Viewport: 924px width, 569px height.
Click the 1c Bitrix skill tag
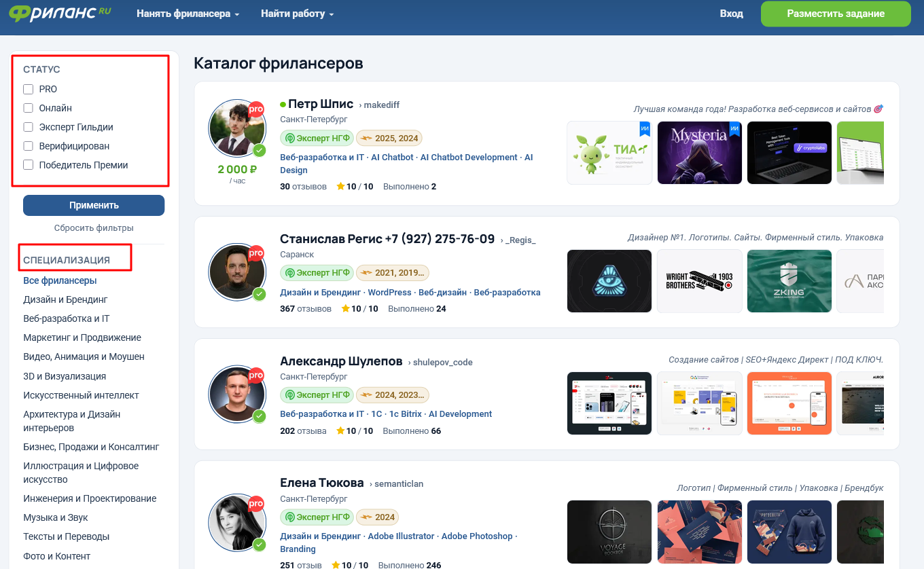click(x=406, y=414)
